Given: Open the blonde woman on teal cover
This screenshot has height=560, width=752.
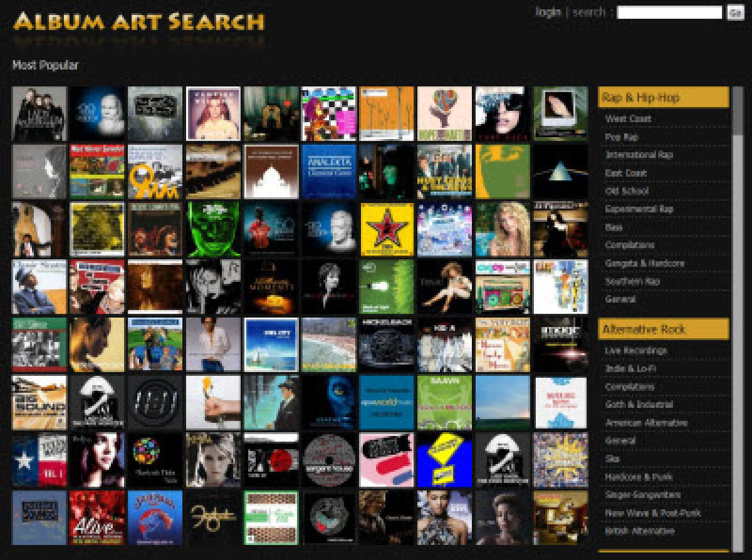Looking at the screenshot, I should (x=503, y=229).
